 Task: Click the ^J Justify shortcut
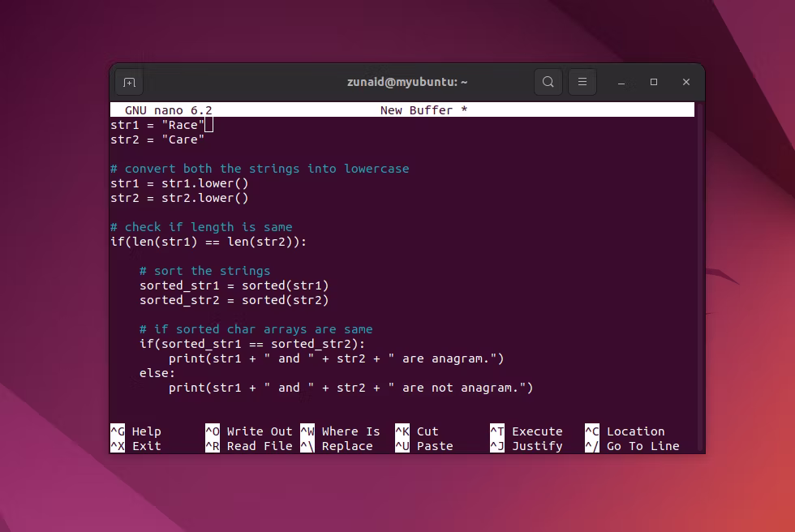click(x=526, y=446)
